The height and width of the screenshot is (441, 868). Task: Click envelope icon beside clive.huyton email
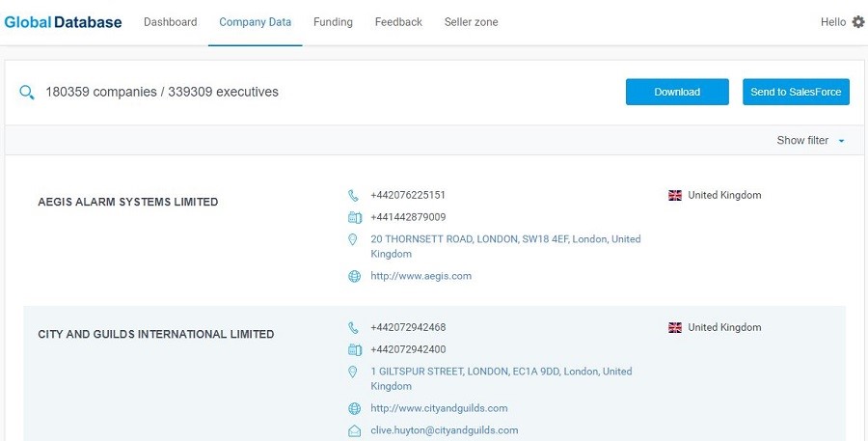coord(354,430)
